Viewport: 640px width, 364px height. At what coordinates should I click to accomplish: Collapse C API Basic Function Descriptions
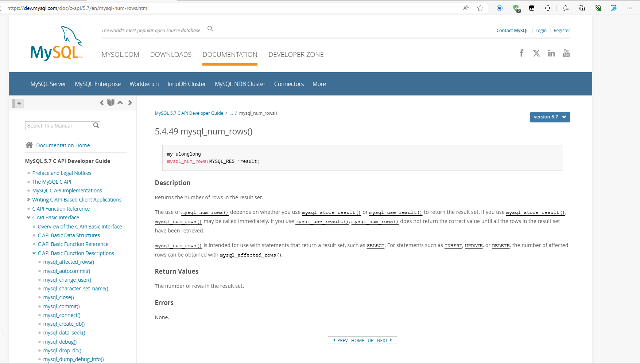[x=34, y=253]
